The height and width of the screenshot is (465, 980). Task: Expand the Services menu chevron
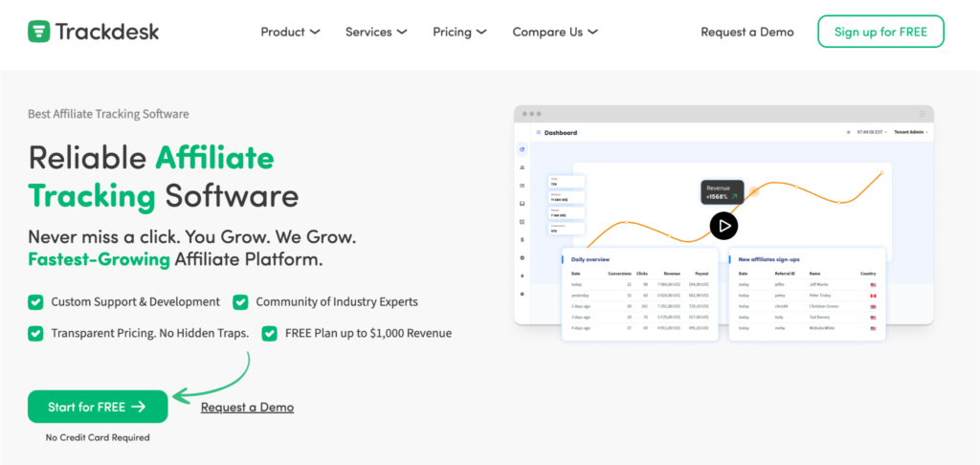click(x=402, y=32)
